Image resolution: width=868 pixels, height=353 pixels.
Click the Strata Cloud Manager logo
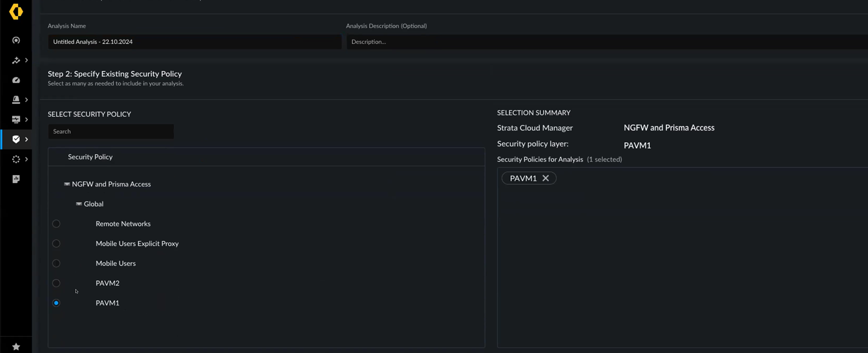point(16,12)
